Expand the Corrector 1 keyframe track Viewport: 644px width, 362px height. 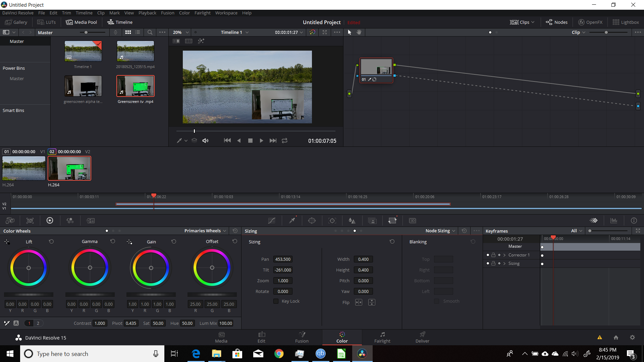click(504, 255)
